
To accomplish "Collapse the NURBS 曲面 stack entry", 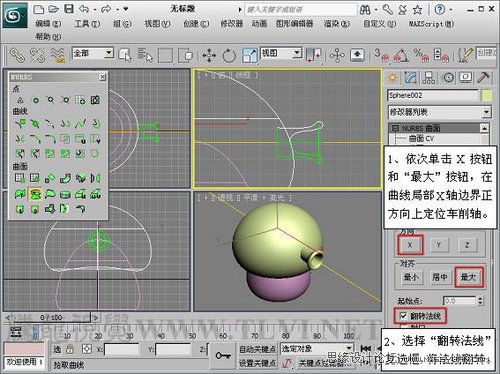I will (396, 128).
